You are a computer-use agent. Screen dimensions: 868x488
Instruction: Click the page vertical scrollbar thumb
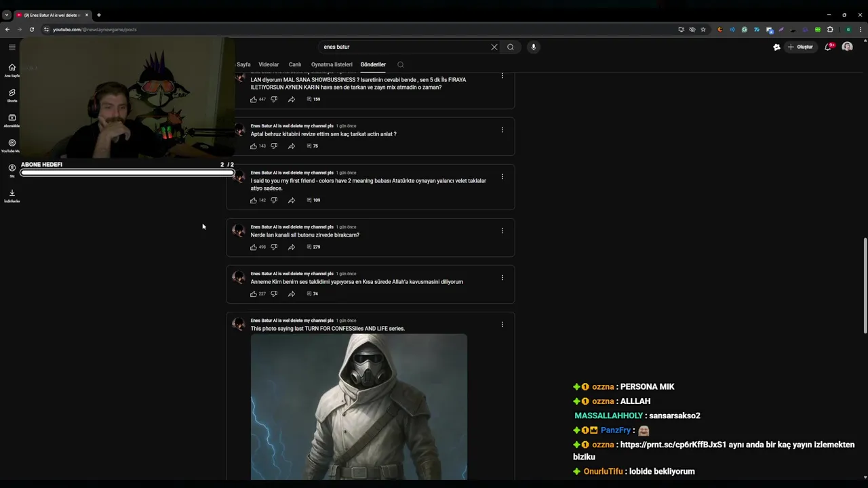click(865, 285)
